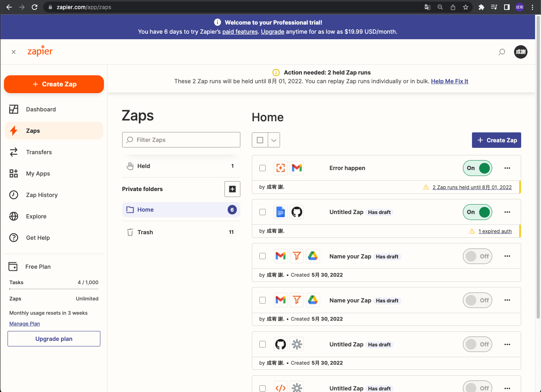Open My Apps in the sidebar
The height and width of the screenshot is (392, 541).
tap(54, 174)
